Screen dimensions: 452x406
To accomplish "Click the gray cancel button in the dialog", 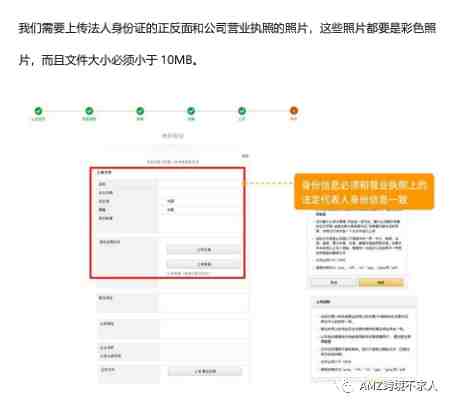I will click(x=333, y=283).
